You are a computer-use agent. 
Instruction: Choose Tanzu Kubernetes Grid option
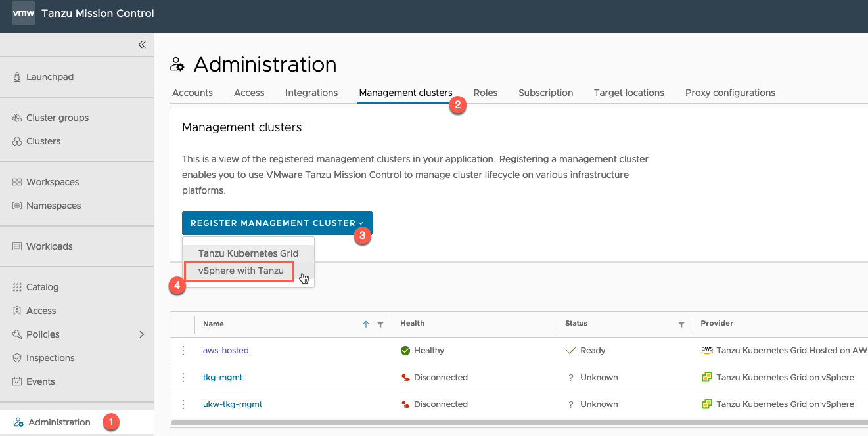(x=248, y=253)
